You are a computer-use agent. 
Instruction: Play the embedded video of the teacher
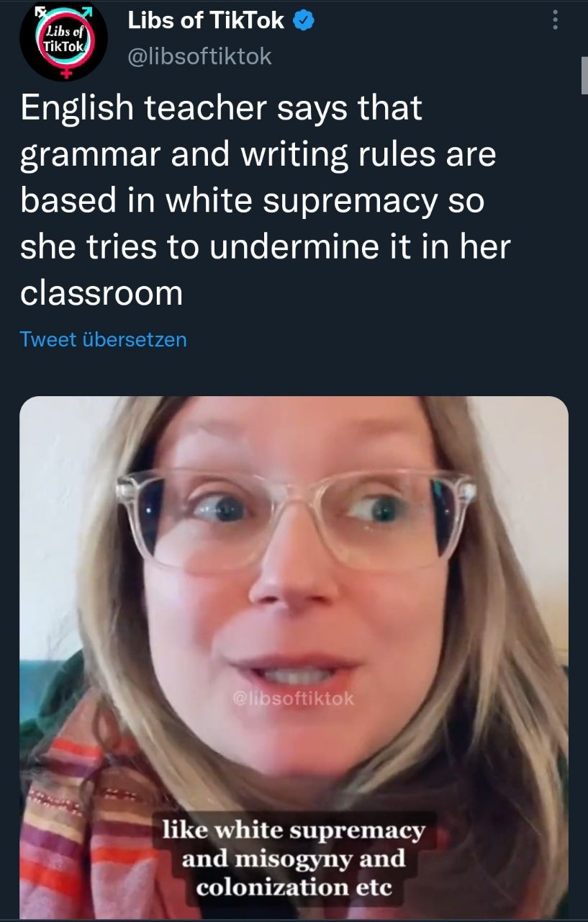[x=294, y=657]
